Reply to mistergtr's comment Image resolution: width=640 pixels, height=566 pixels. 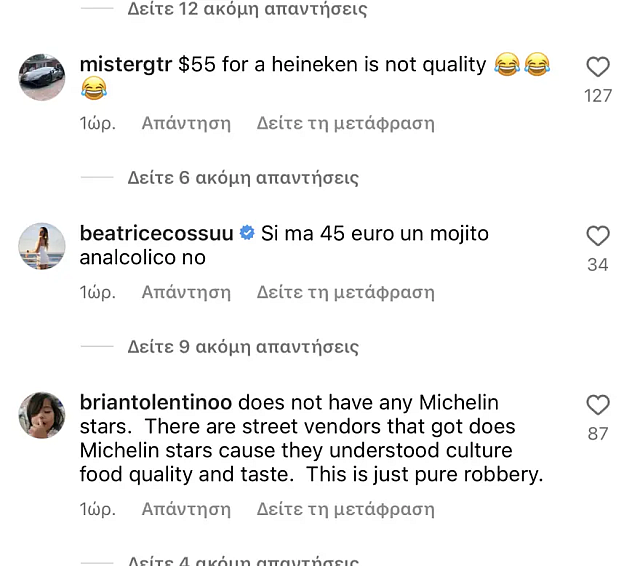186,124
